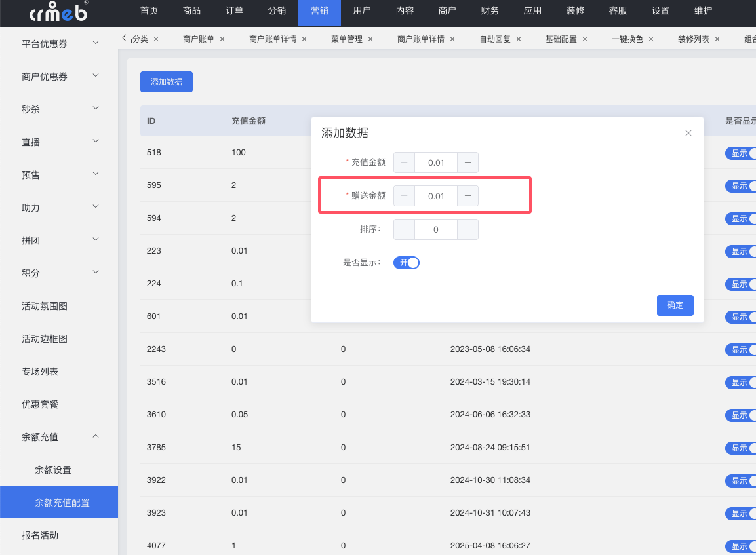This screenshot has width=756, height=555.
Task: Toggle 显示 switch for ID 4077
Action: coord(740,546)
